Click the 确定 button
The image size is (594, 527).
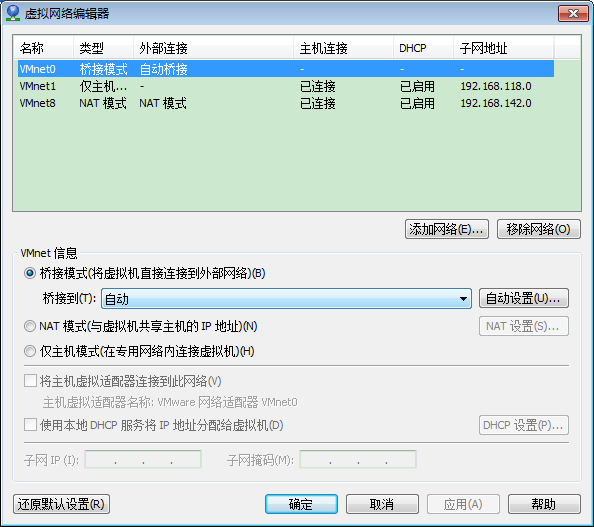(301, 504)
